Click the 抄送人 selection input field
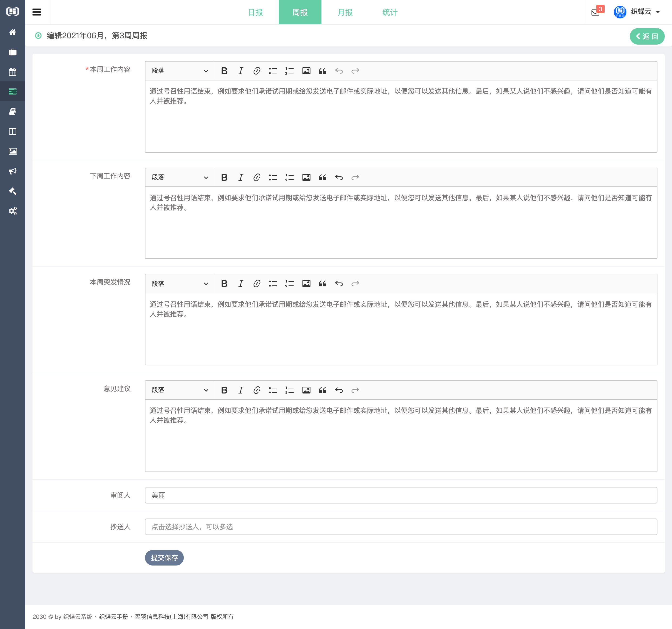 (x=400, y=527)
